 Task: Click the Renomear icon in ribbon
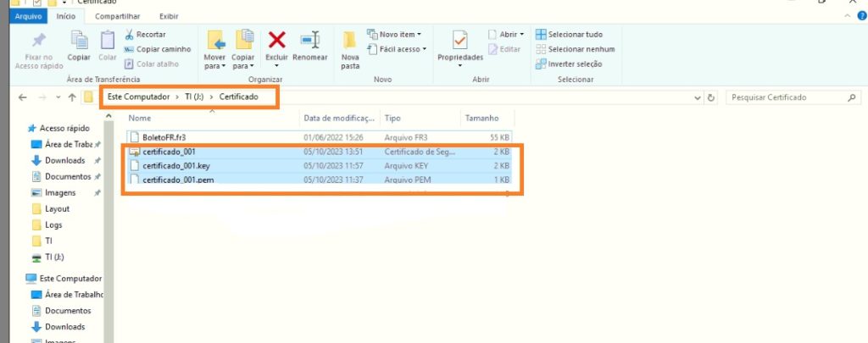pyautogui.click(x=310, y=41)
